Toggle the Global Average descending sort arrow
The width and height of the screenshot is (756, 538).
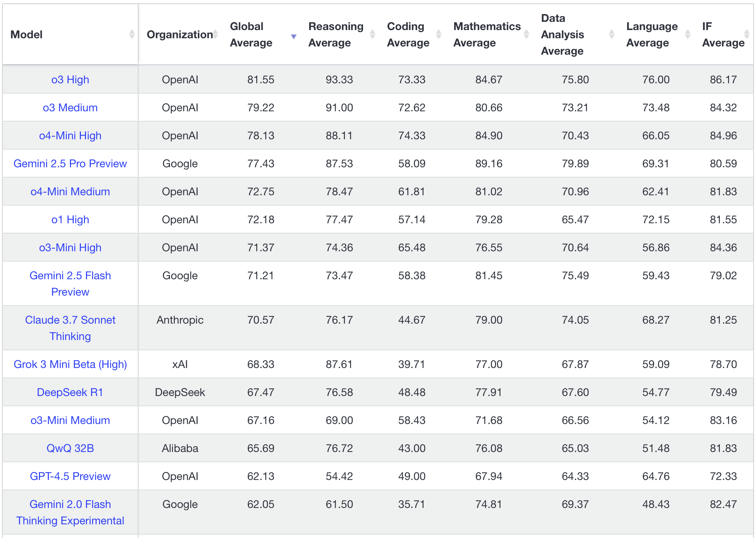click(293, 36)
